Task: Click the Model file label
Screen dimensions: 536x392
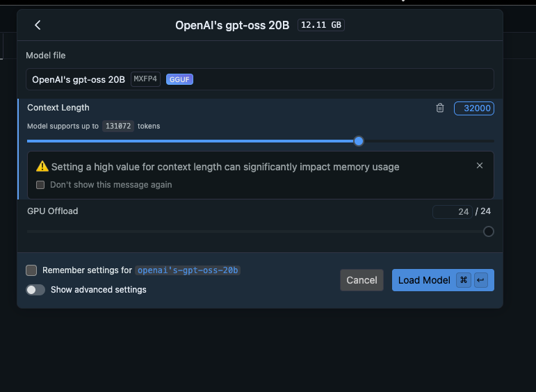Action: click(x=46, y=56)
